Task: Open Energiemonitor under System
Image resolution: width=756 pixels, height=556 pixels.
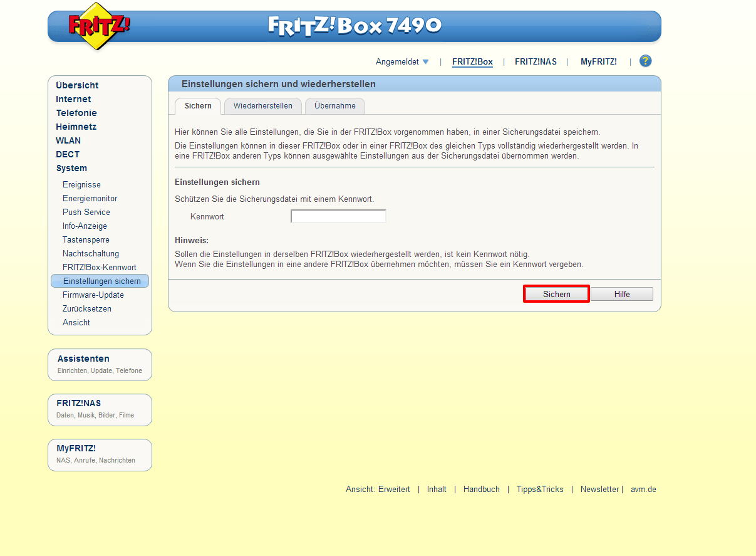Action: point(90,198)
